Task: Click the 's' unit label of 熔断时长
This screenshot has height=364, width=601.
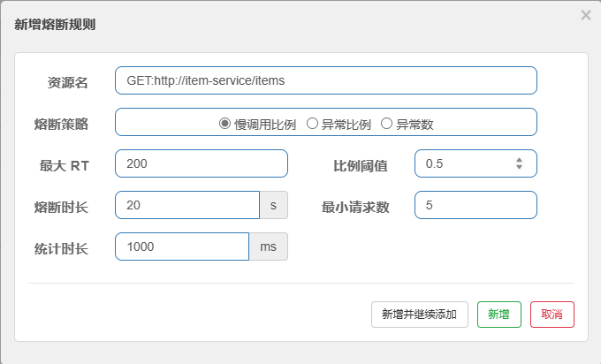Action: [274, 205]
